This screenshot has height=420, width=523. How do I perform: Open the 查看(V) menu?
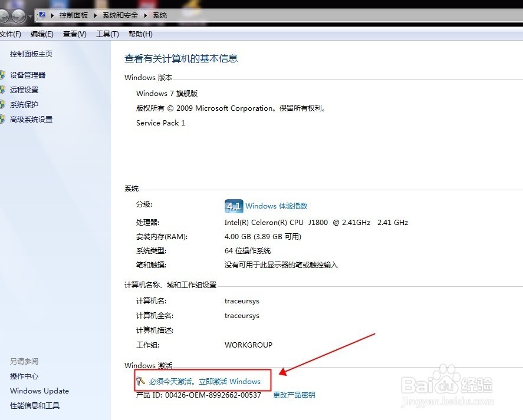(x=75, y=34)
